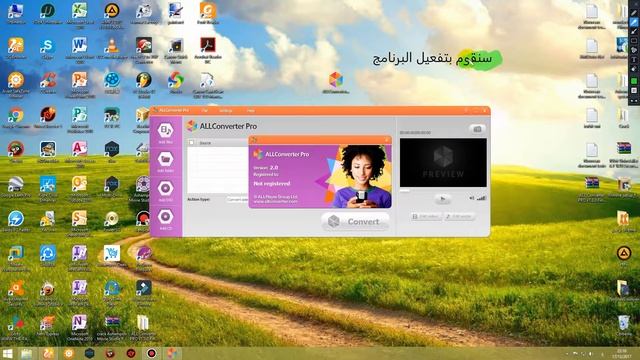The image size is (640, 360).
Task: Select the Microsoft Outlook desktop icon
Action: (x=80, y=184)
